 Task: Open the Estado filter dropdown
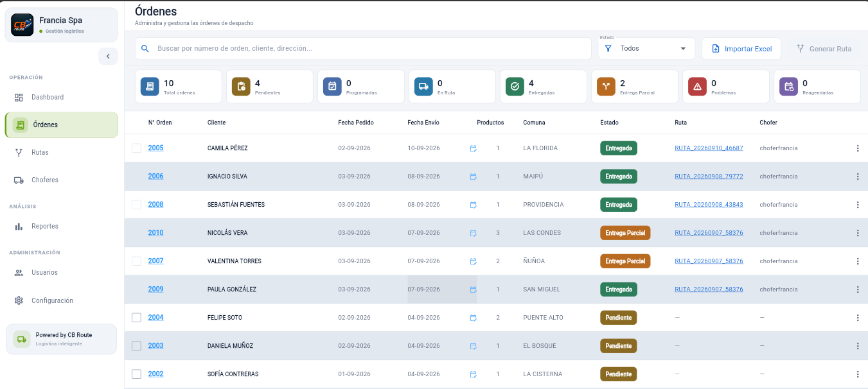646,49
